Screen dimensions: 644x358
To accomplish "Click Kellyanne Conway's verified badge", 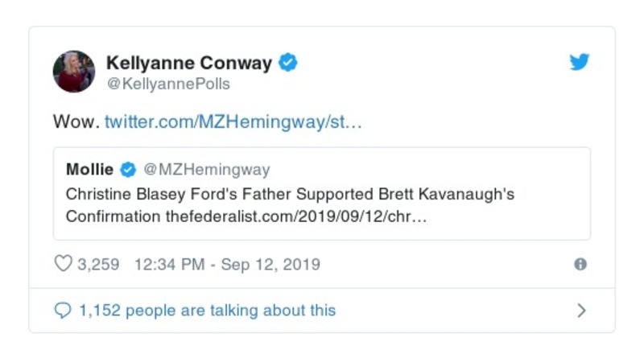I will pyautogui.click(x=287, y=62).
